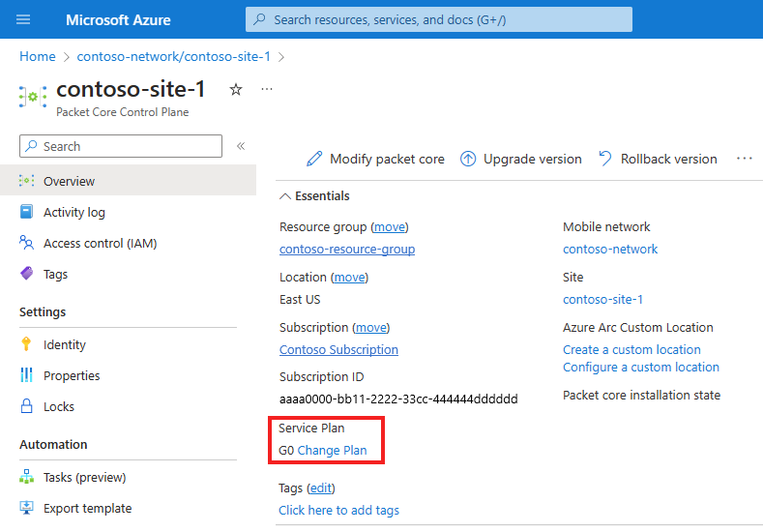
Task: Click move link next to Location
Action: [349, 278]
